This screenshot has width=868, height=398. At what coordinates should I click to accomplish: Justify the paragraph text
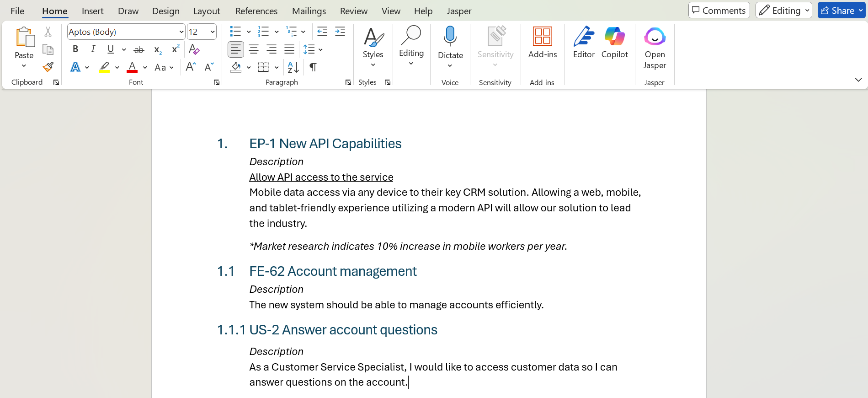point(289,49)
